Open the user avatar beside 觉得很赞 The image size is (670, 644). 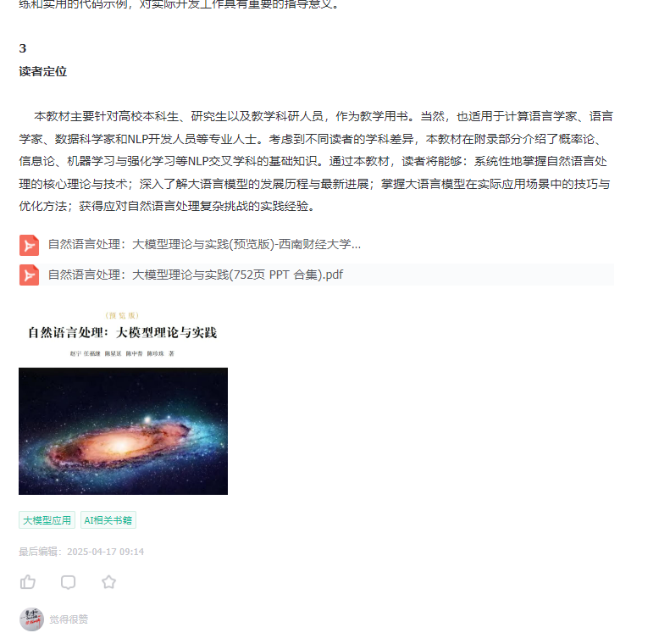(x=31, y=619)
